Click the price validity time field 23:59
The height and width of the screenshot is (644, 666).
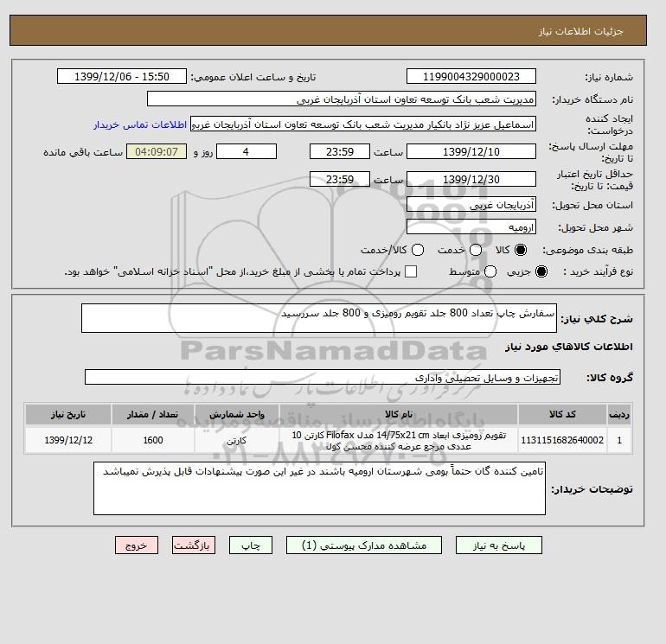340,179
